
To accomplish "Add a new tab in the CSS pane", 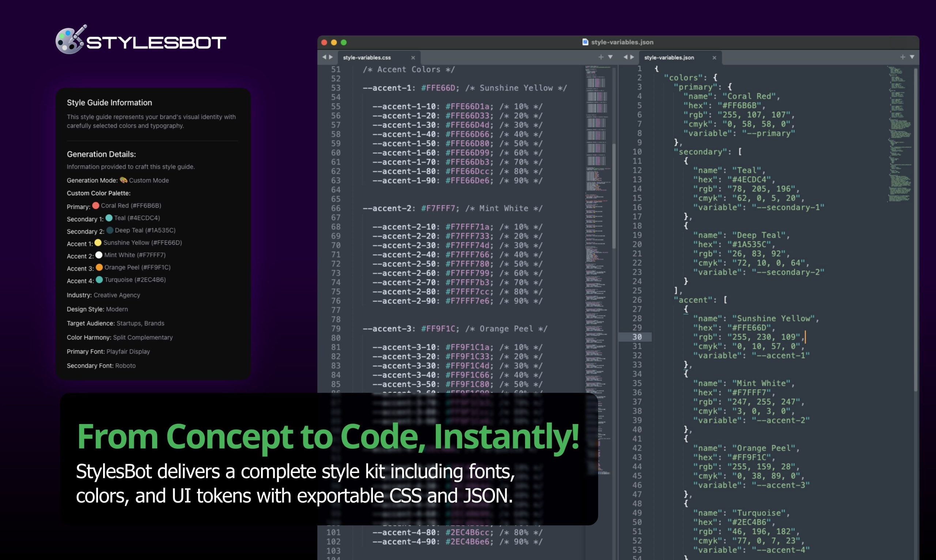I will (600, 57).
